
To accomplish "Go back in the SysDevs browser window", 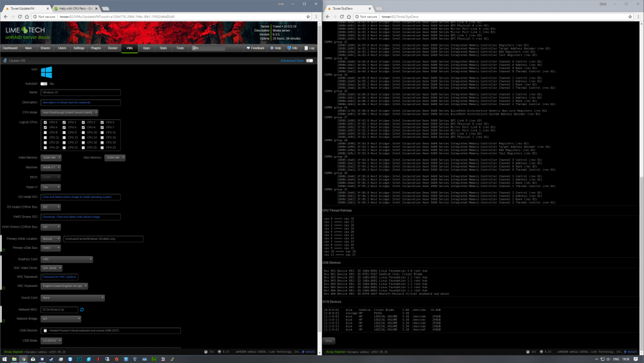I will point(328,17).
